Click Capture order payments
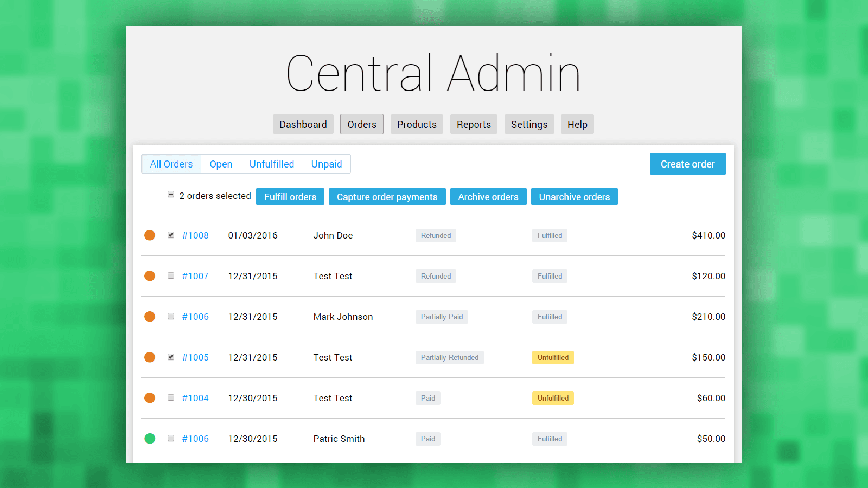Viewport: 868px width, 488px height. (x=387, y=197)
